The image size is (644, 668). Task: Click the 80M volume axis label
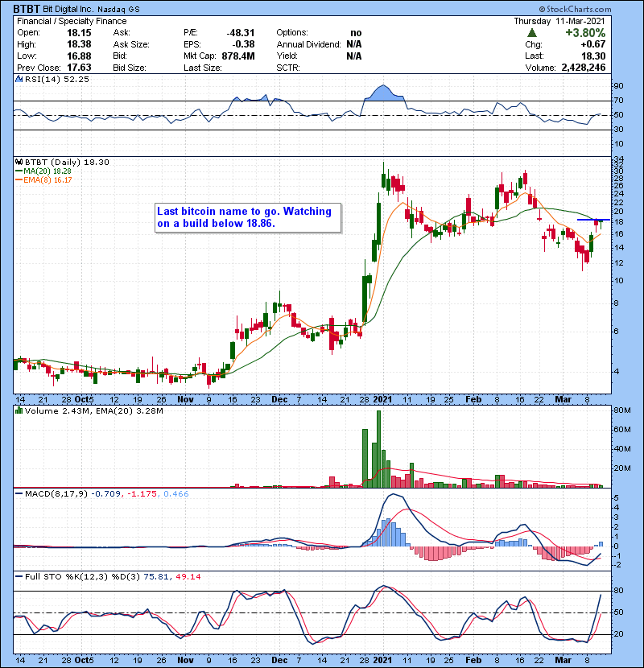621,410
